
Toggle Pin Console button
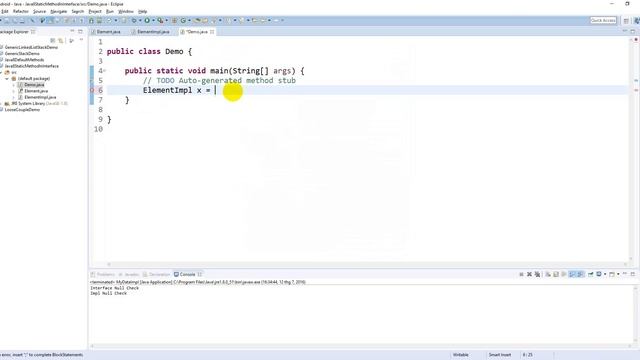pos(591,274)
